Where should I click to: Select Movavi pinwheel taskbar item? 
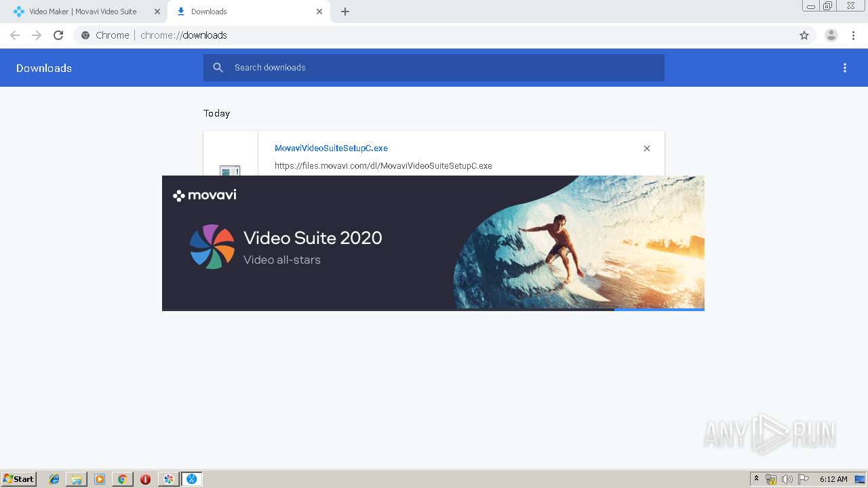169,479
